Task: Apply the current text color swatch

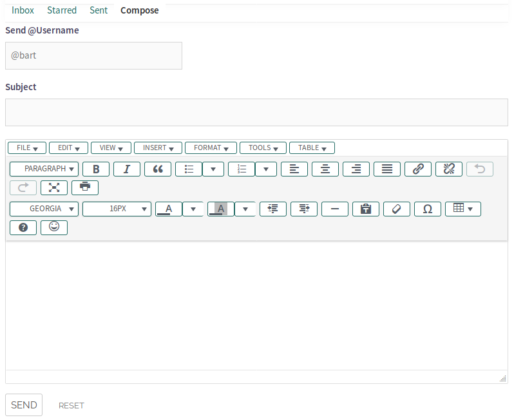Action: [x=169, y=209]
